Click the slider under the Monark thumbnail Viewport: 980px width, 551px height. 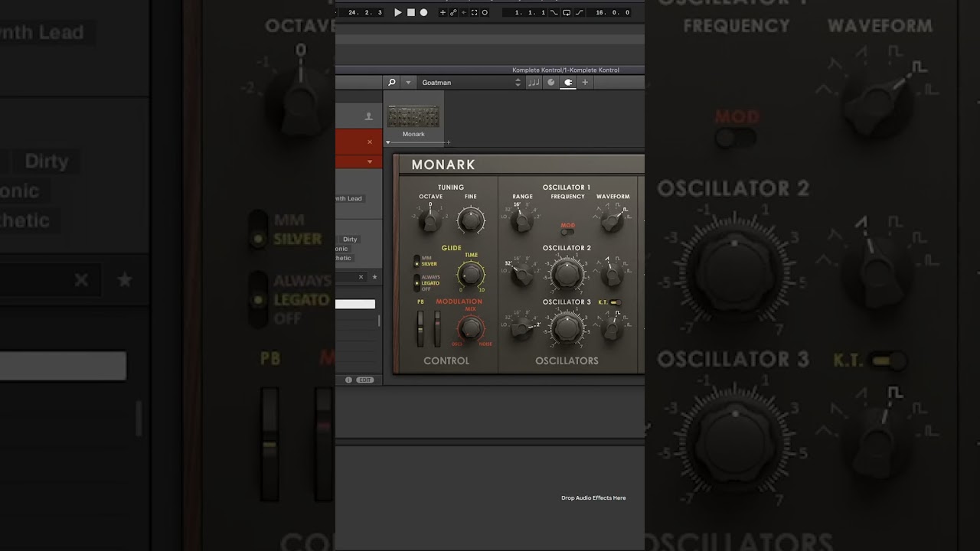(417, 142)
